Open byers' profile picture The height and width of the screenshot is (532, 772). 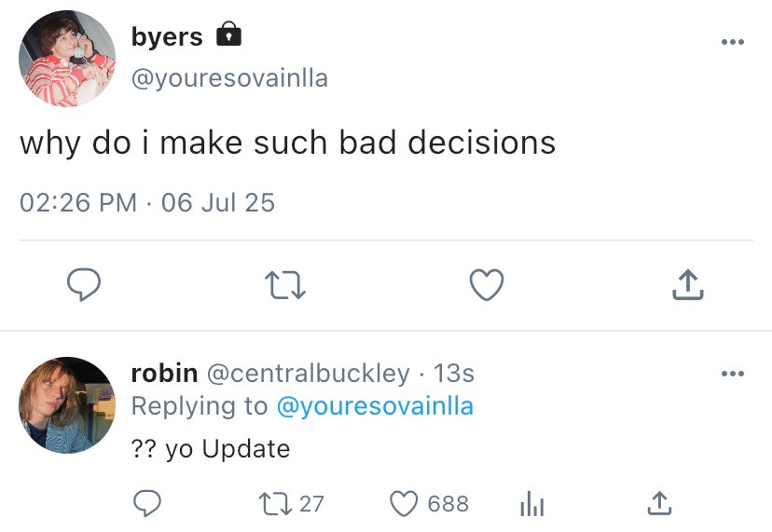[x=67, y=59]
